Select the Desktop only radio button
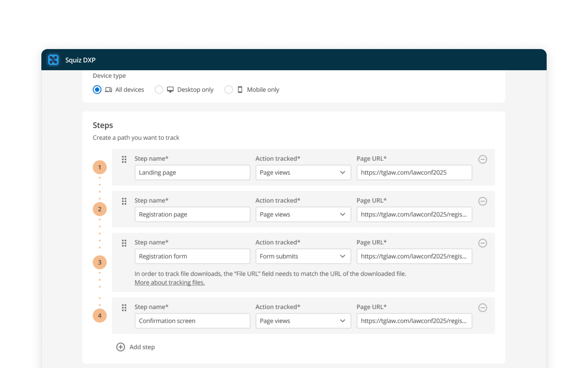Image resolution: width=588 pixels, height=368 pixels. coord(159,90)
